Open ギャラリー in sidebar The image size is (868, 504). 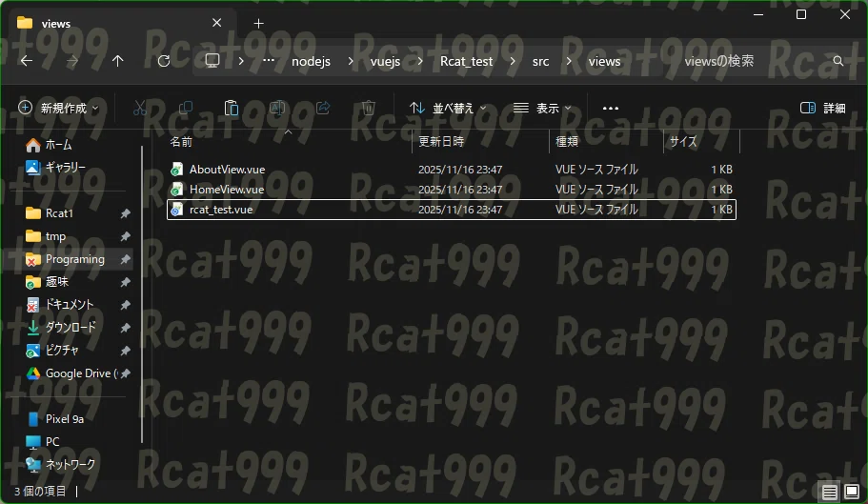click(55, 167)
